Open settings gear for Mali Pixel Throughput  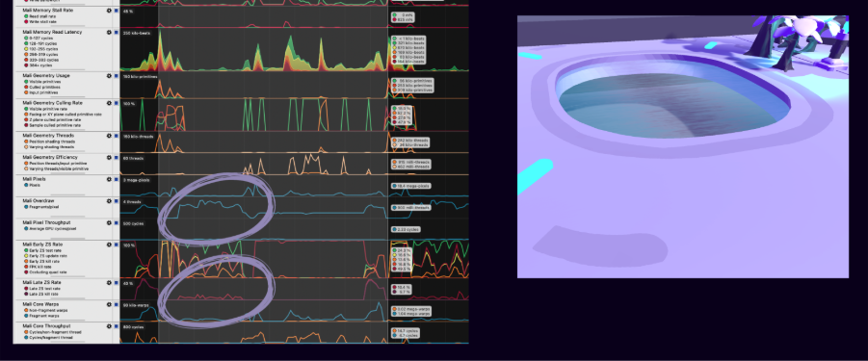coord(109,222)
